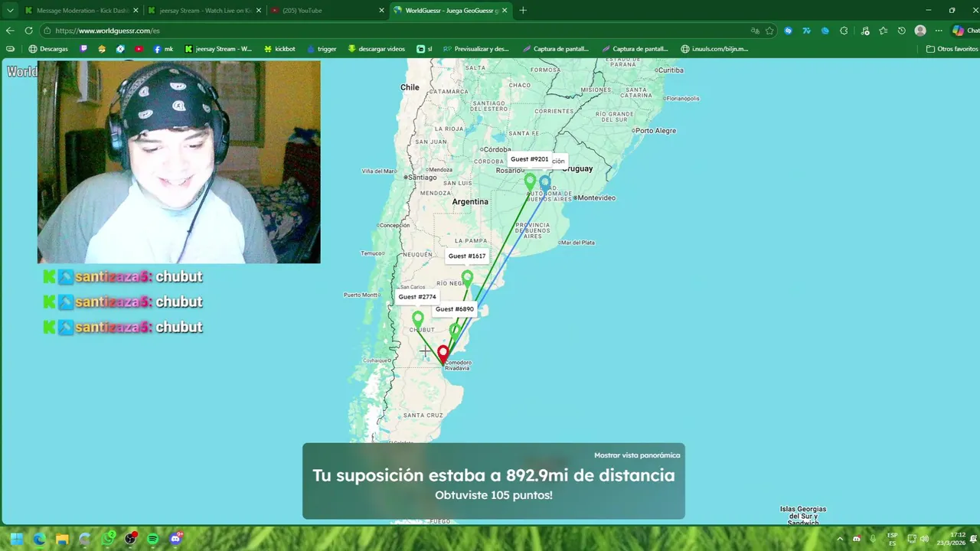This screenshot has height=551, width=980.
Task: Open the ESP language switcher
Action: [x=893, y=539]
